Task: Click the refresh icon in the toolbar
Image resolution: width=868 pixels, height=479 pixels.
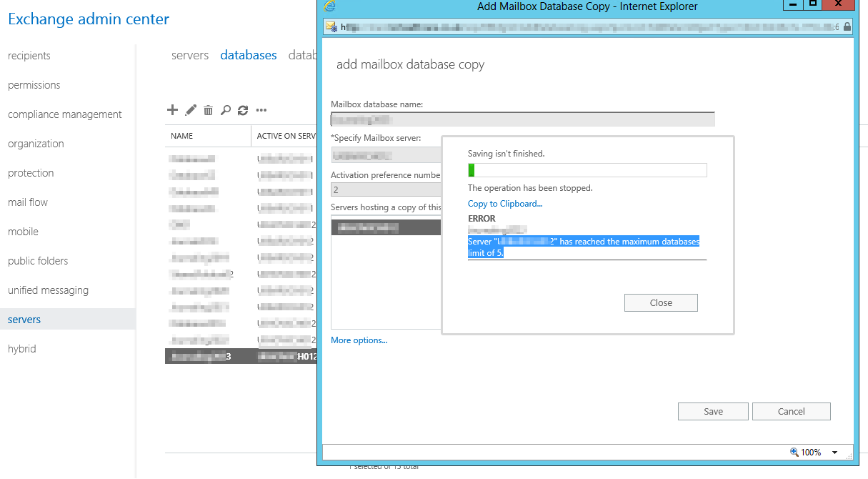Action: pos(243,110)
